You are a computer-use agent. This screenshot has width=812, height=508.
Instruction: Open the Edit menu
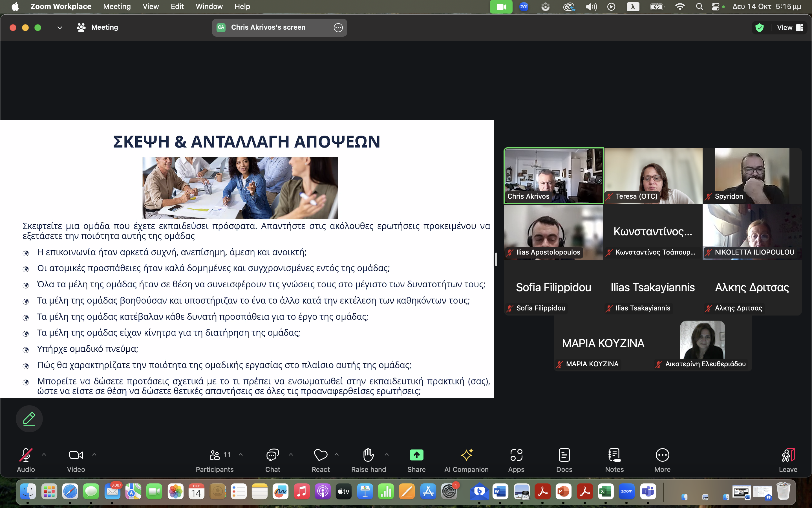tap(177, 6)
